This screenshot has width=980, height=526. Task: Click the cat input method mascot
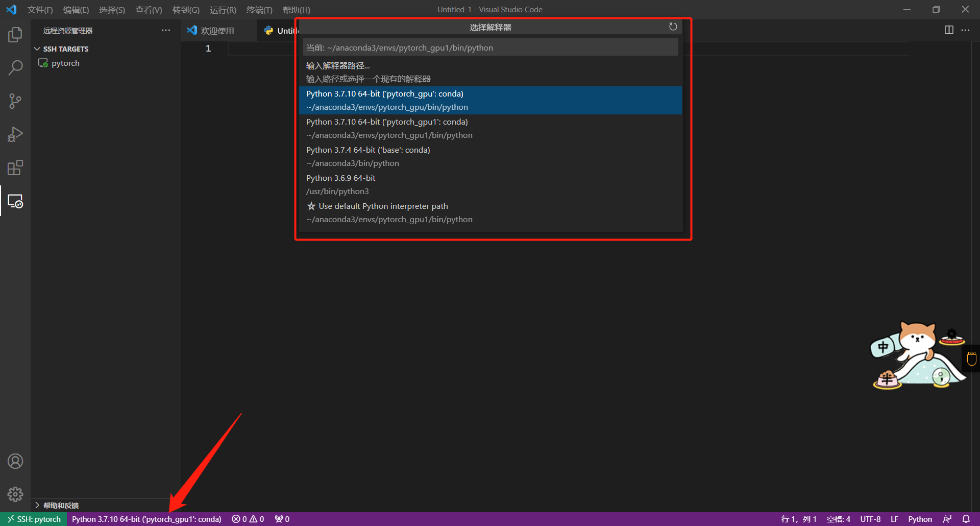pos(918,355)
